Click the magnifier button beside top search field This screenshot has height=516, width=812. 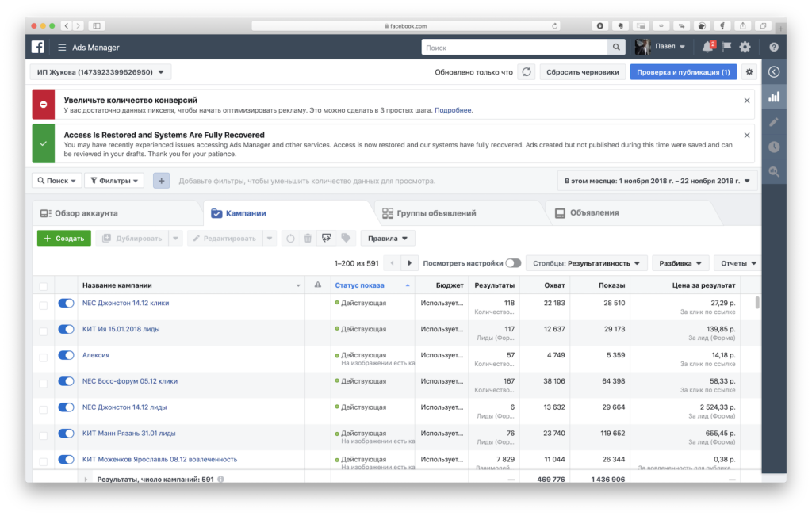tap(616, 48)
